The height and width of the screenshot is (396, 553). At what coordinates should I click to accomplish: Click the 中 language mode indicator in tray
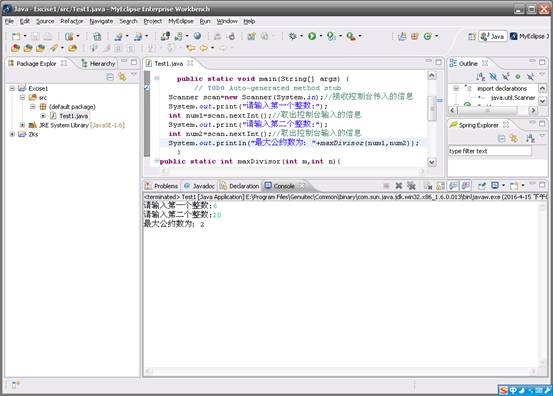513,390
